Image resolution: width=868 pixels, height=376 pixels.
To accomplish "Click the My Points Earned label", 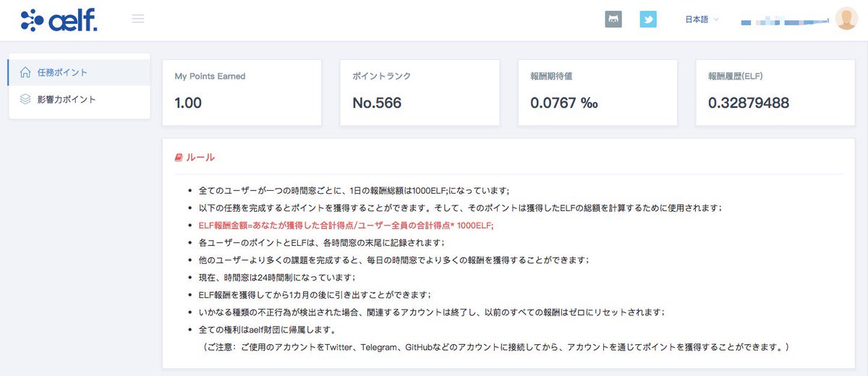I will click(x=210, y=76).
